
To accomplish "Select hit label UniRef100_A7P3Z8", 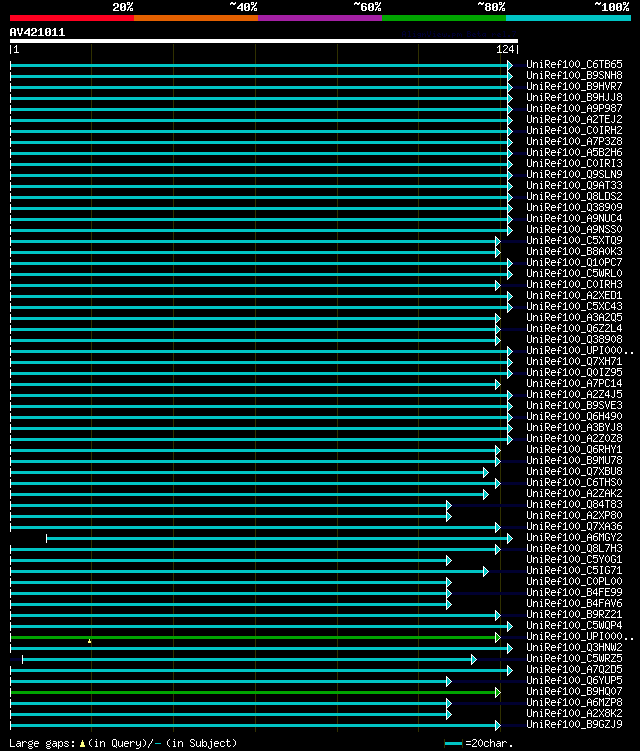I will 574,141.
